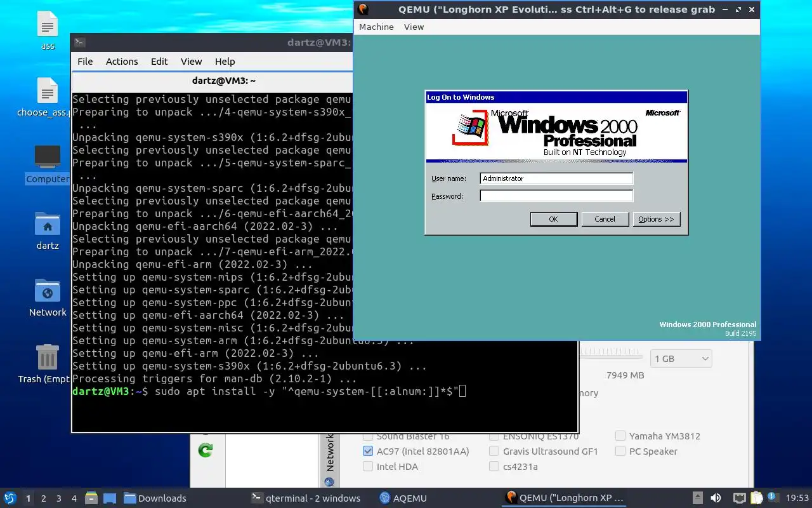The width and height of the screenshot is (812, 508).
Task: Switch to the Downloads taskbar window
Action: pyautogui.click(x=155, y=498)
